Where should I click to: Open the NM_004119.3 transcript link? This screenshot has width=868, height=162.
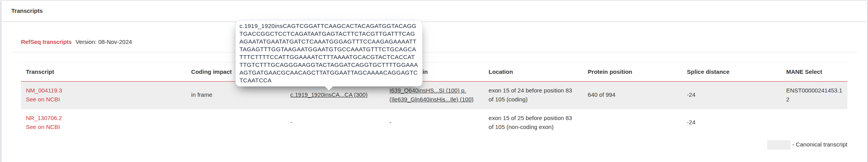click(x=44, y=91)
